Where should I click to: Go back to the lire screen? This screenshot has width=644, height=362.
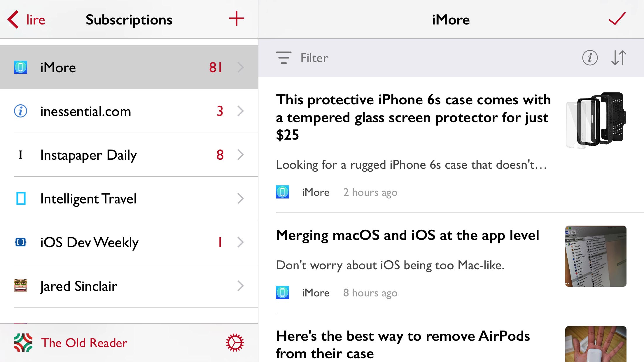click(26, 20)
